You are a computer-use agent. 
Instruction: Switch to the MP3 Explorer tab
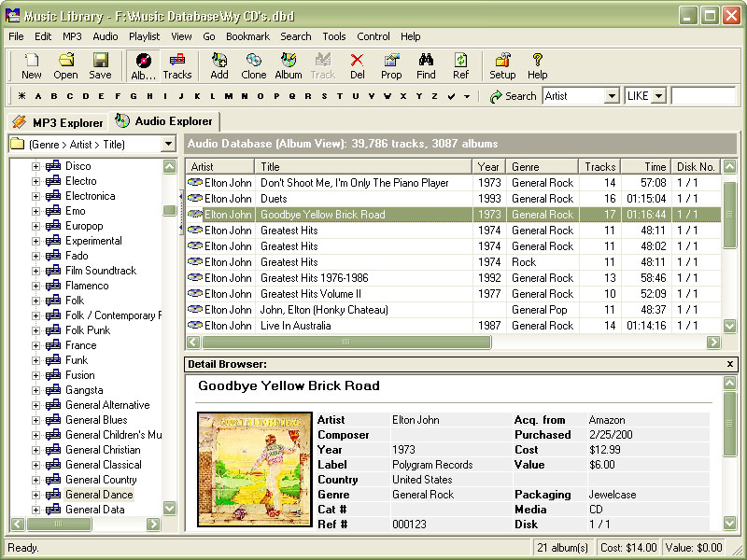58,122
